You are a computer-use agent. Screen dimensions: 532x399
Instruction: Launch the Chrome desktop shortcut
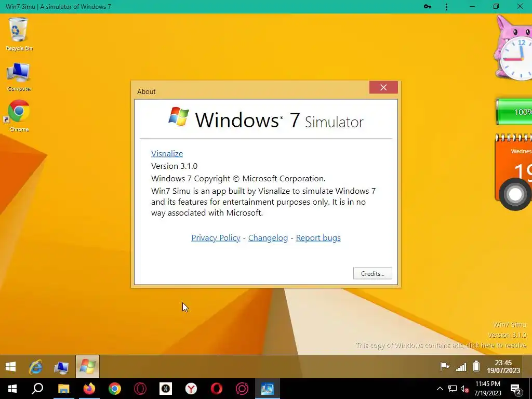19,115
